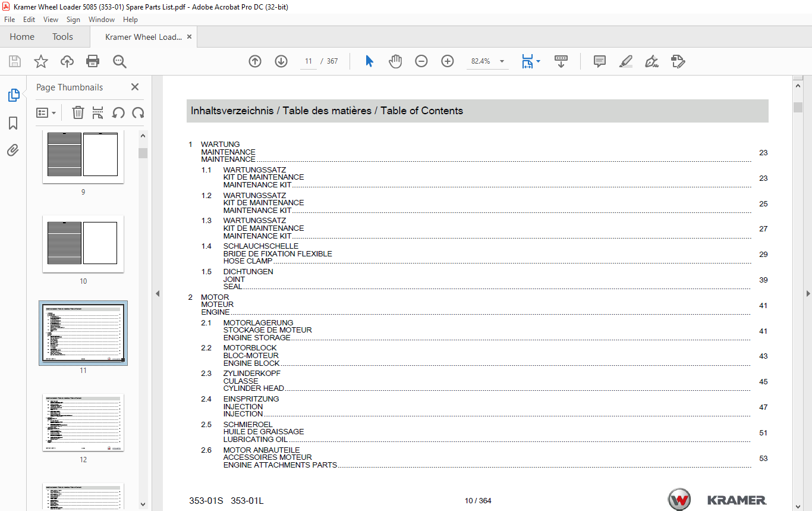Screen dimensions: 812x511
Task: Open the Find text magnifier tool
Action: pos(119,61)
